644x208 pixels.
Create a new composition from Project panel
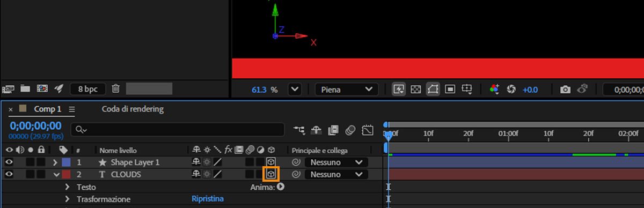(x=42, y=88)
